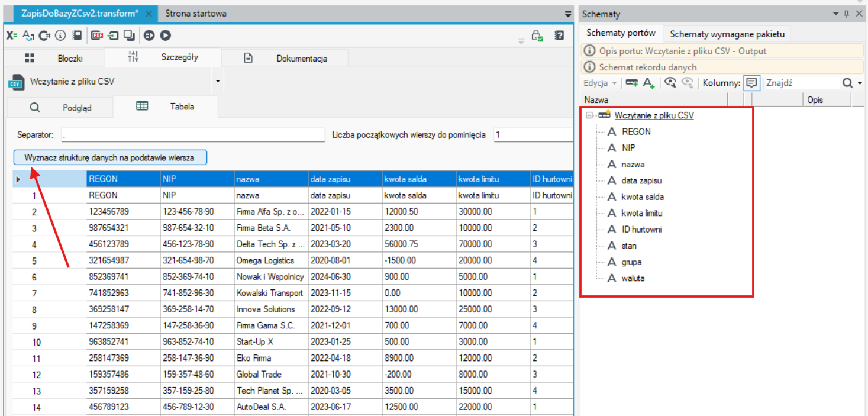Click the red PDF toolbar icon

tap(97, 36)
